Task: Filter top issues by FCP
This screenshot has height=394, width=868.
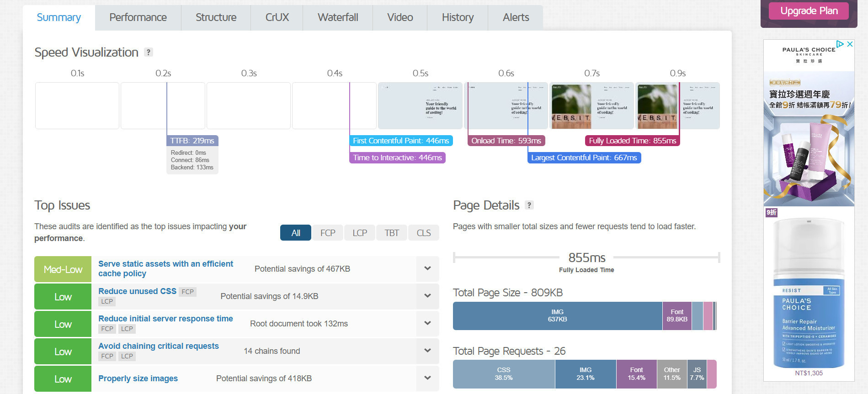Action: pyautogui.click(x=328, y=233)
